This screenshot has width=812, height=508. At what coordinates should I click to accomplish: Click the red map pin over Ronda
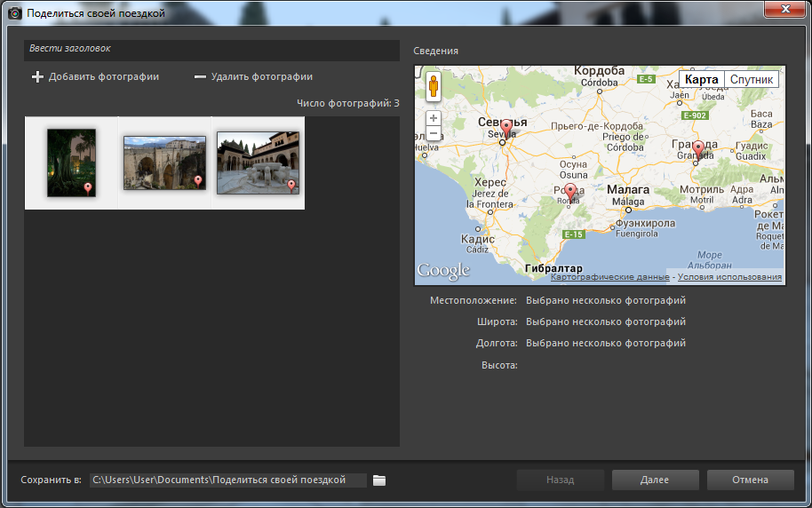(570, 192)
